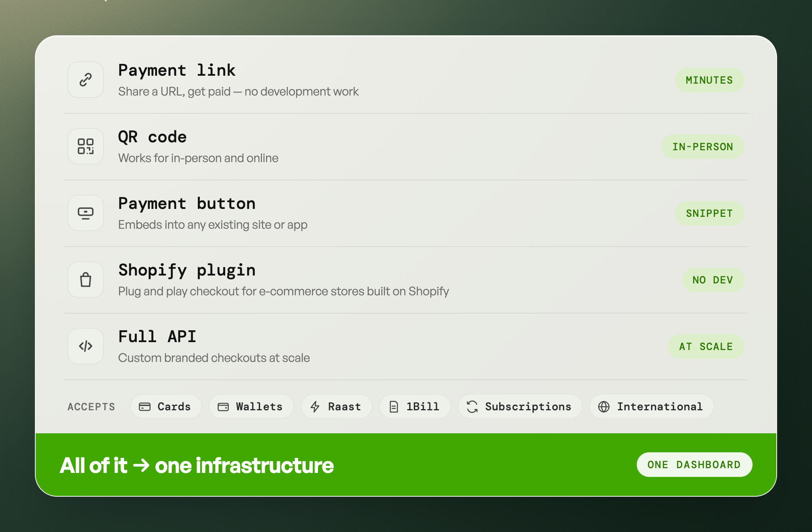Open the Payment link heading
The image size is (812, 532).
[x=177, y=71]
